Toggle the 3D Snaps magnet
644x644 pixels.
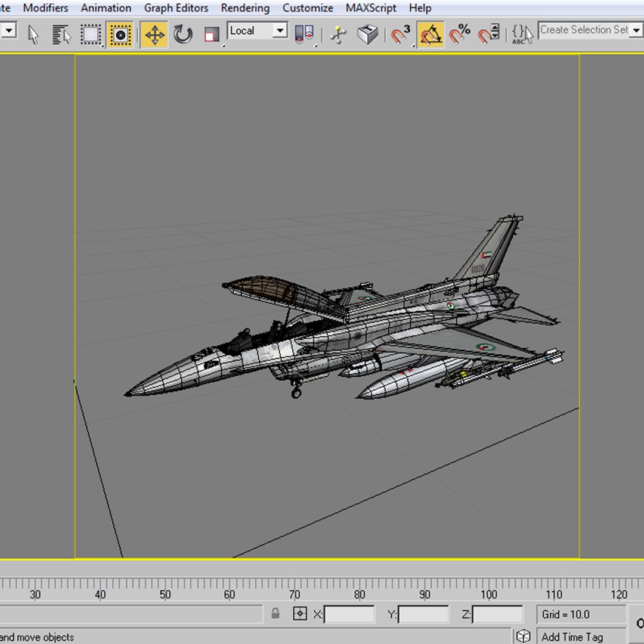pos(401,35)
